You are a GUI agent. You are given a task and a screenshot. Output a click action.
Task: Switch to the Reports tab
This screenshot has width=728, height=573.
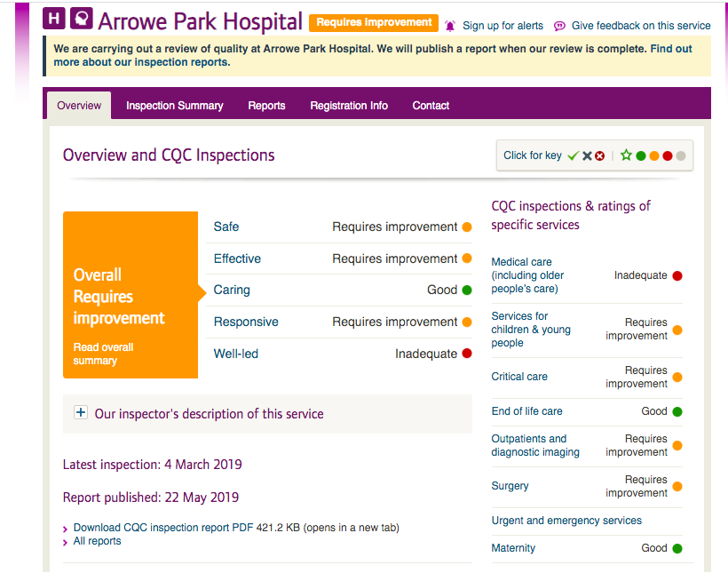pyautogui.click(x=266, y=106)
